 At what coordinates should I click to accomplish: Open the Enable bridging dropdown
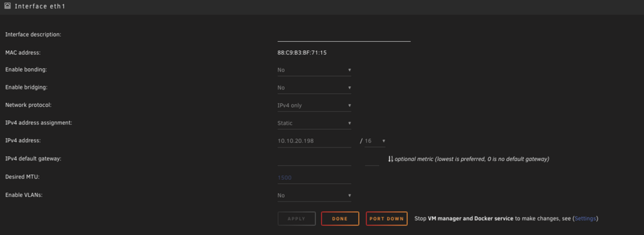[x=314, y=88]
